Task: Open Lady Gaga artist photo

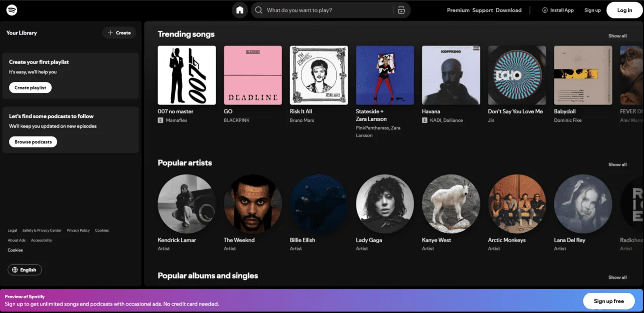Action: (x=385, y=204)
